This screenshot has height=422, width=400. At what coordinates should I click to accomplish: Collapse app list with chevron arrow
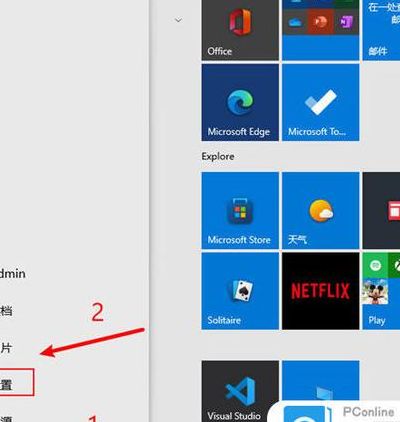(178, 20)
